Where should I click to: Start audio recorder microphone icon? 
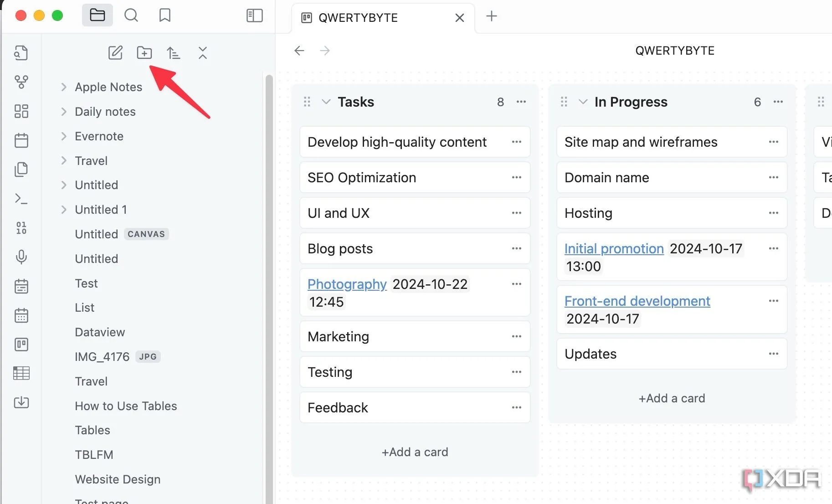click(21, 257)
